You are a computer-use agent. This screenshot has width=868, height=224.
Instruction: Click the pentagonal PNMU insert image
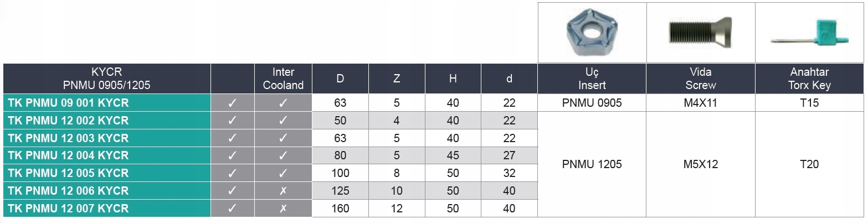pos(591,33)
